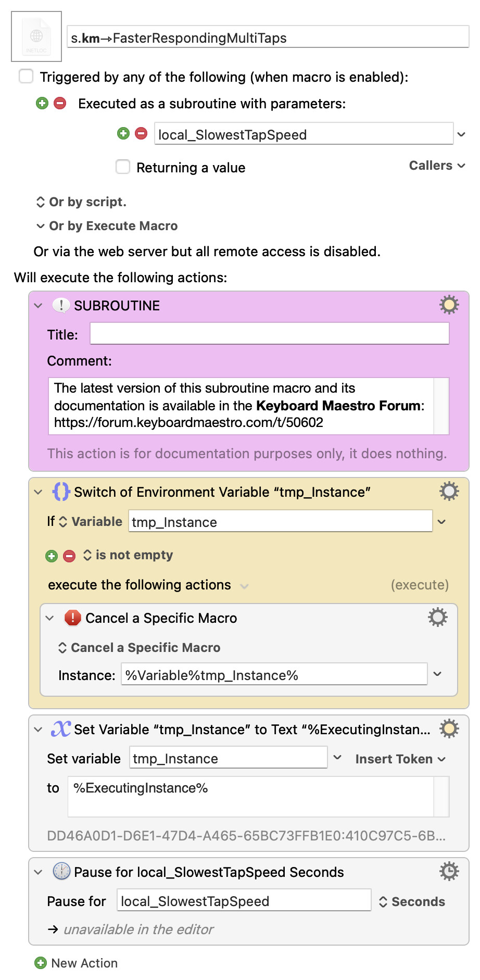Enable the macro triggers checkbox
The height and width of the screenshot is (980, 480).
coord(26,76)
